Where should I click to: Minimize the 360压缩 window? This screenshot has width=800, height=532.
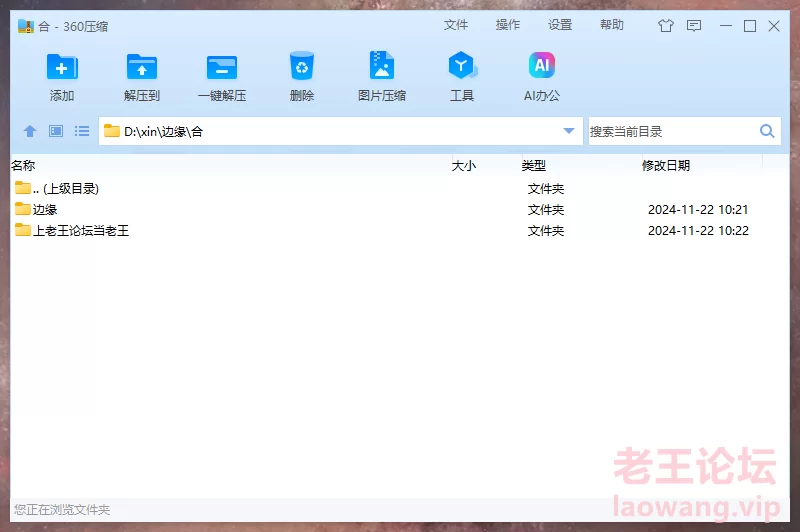click(726, 26)
